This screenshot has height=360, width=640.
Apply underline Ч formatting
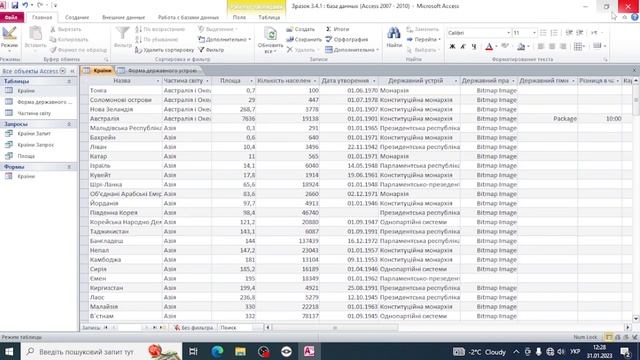tap(474, 47)
